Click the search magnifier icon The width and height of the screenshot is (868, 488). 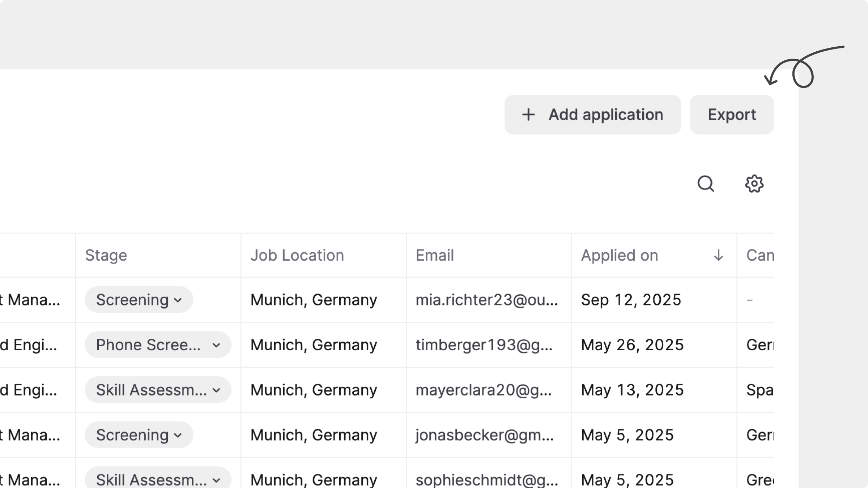pos(705,184)
